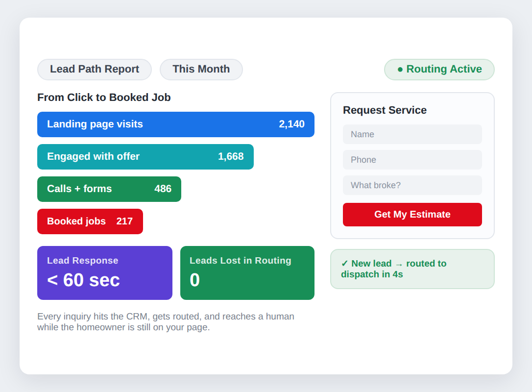Image resolution: width=532 pixels, height=392 pixels.
Task: Focus the Phone input field
Action: tap(412, 160)
